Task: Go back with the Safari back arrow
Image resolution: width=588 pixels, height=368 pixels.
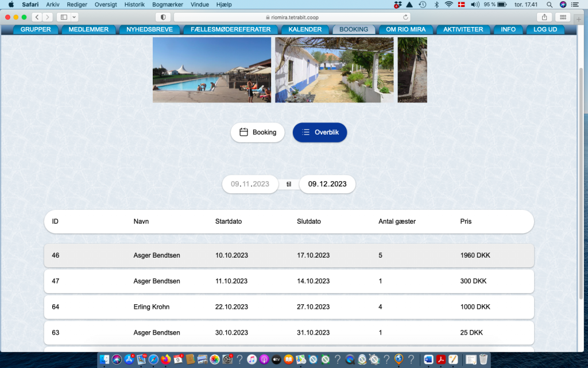Action: [x=37, y=17]
